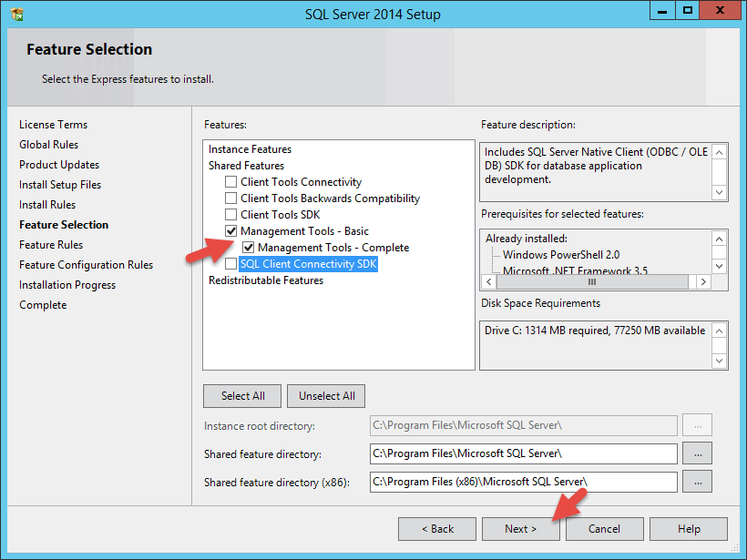Select Global Rules step in sidebar
This screenshot has height=560, width=747.
point(48,144)
